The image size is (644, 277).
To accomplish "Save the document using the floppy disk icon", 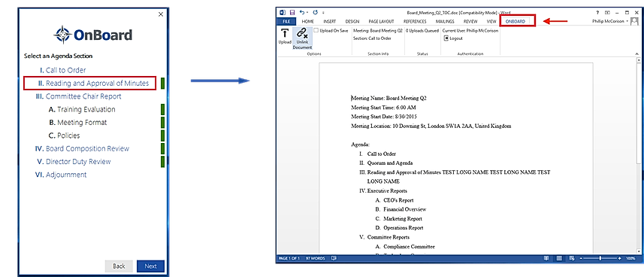I will 292,13.
